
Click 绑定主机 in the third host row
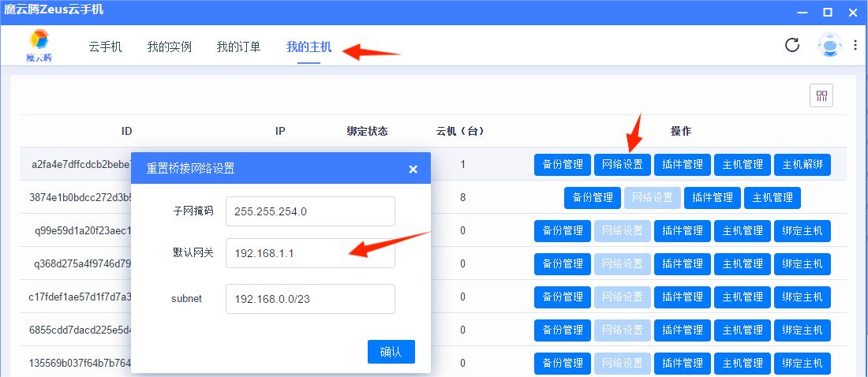point(802,231)
